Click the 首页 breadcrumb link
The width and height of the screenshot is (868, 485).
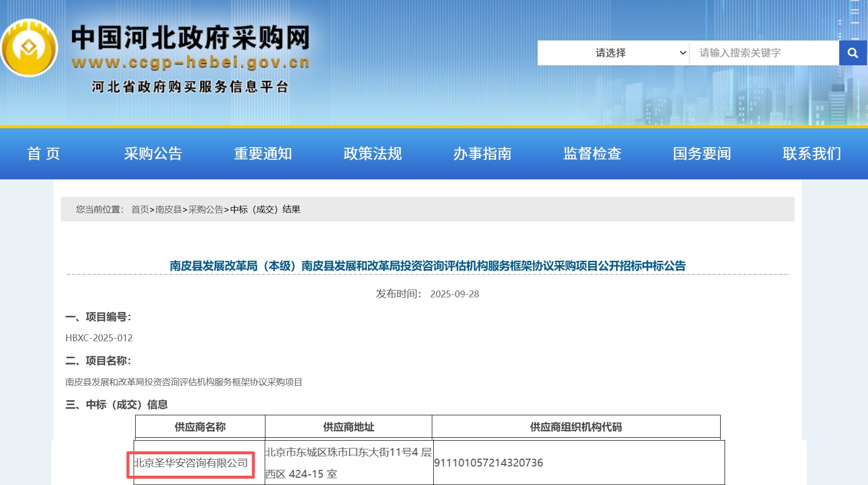140,210
